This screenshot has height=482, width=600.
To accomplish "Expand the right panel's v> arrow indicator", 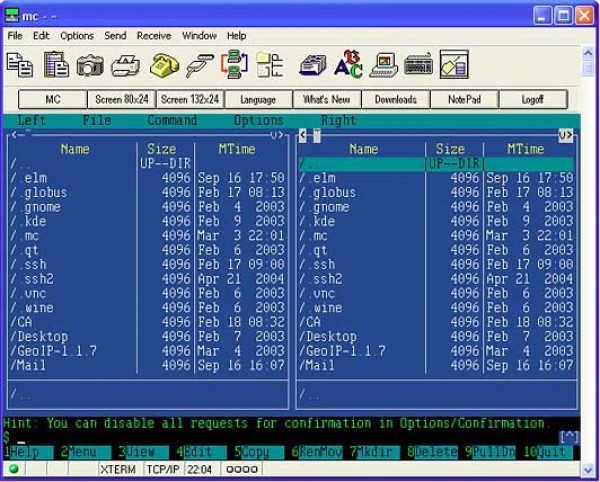I will coord(566,135).
